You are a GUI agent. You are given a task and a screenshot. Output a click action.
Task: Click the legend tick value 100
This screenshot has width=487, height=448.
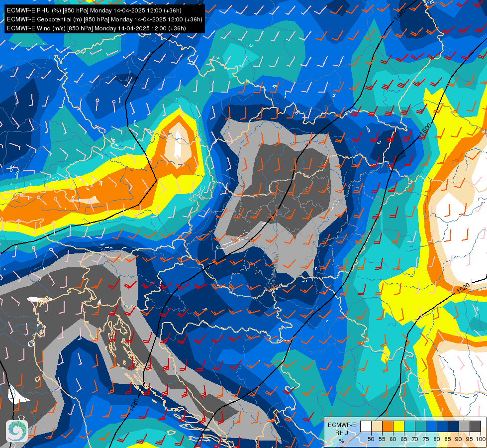(481, 439)
